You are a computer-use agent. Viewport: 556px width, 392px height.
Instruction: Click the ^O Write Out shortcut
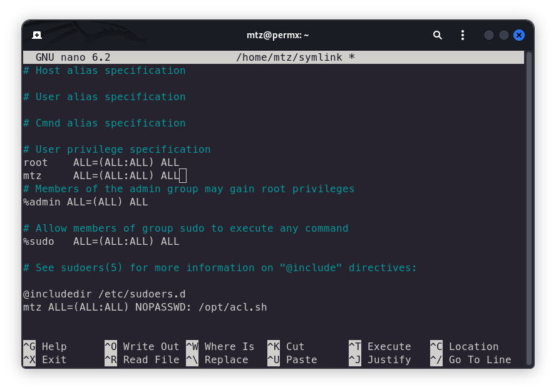click(142, 346)
